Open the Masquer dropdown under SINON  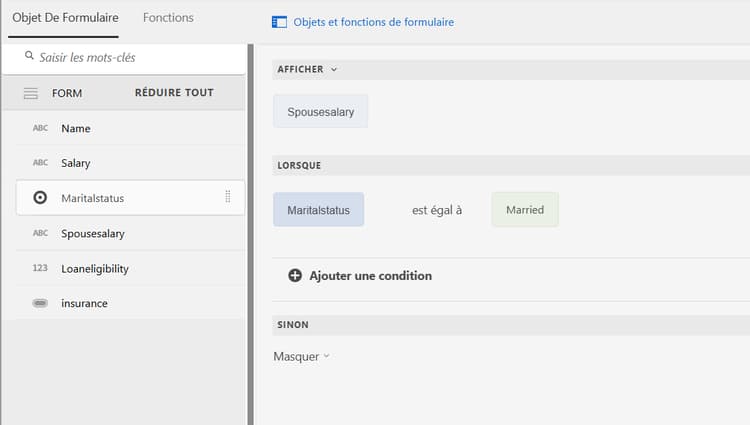[x=301, y=357]
